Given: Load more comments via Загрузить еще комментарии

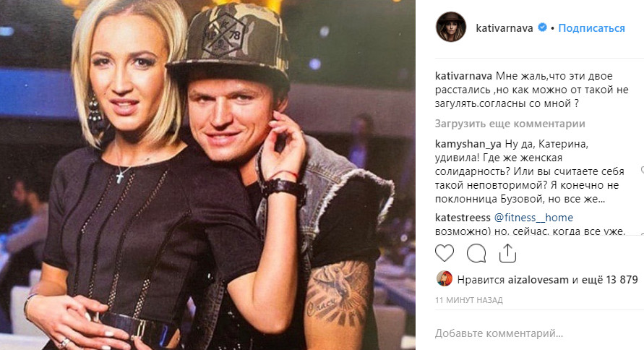Looking at the screenshot, I should [x=510, y=124].
